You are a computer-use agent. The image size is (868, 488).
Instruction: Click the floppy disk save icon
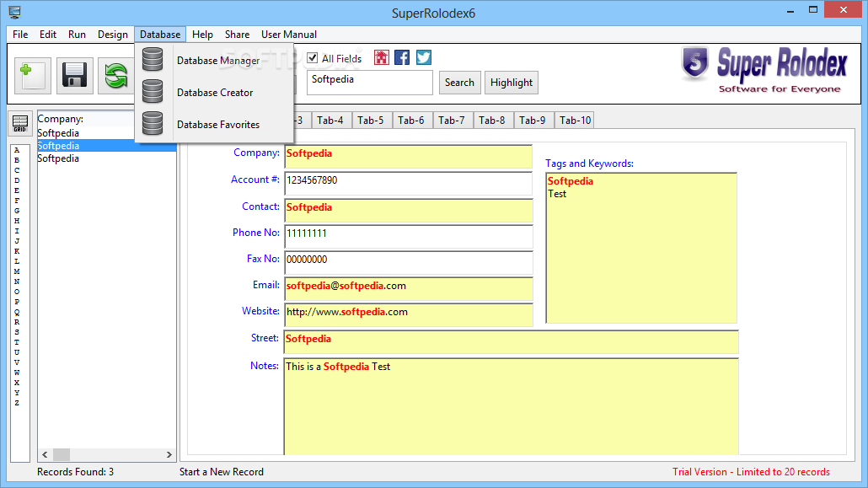[x=74, y=75]
